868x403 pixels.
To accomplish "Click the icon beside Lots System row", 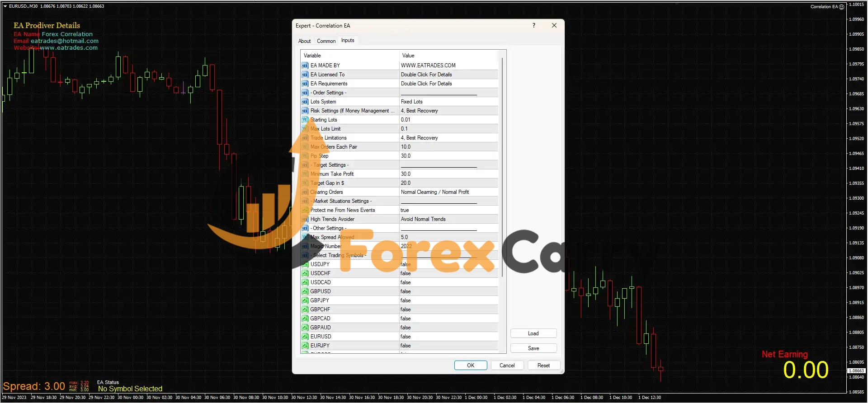I will [x=305, y=102].
